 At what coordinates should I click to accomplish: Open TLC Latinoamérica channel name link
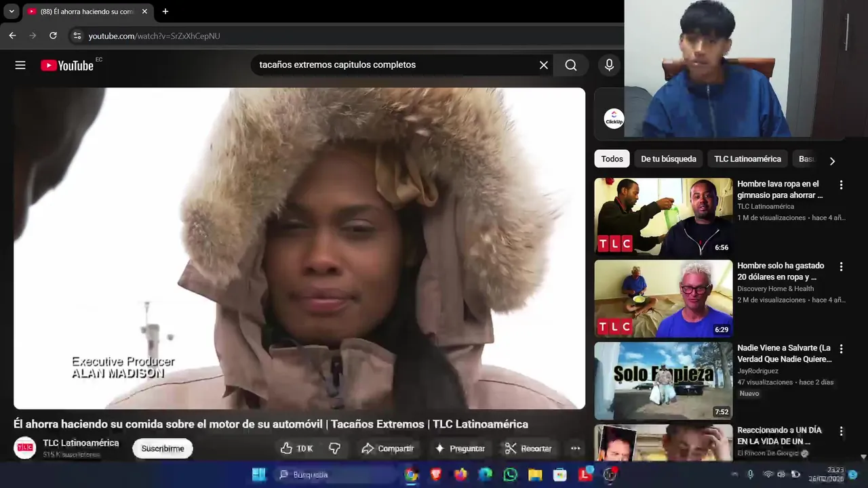(81, 443)
